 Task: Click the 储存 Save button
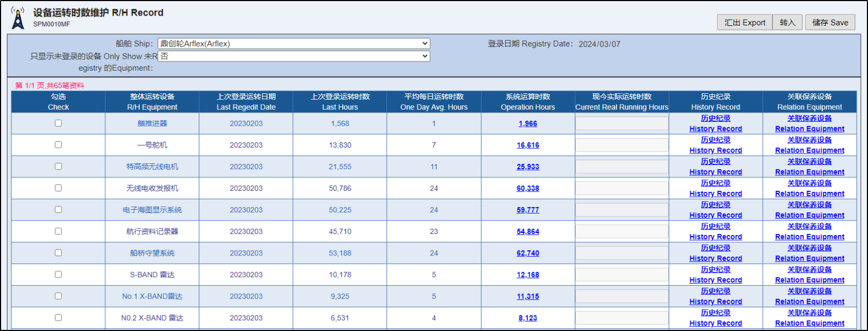click(x=830, y=23)
